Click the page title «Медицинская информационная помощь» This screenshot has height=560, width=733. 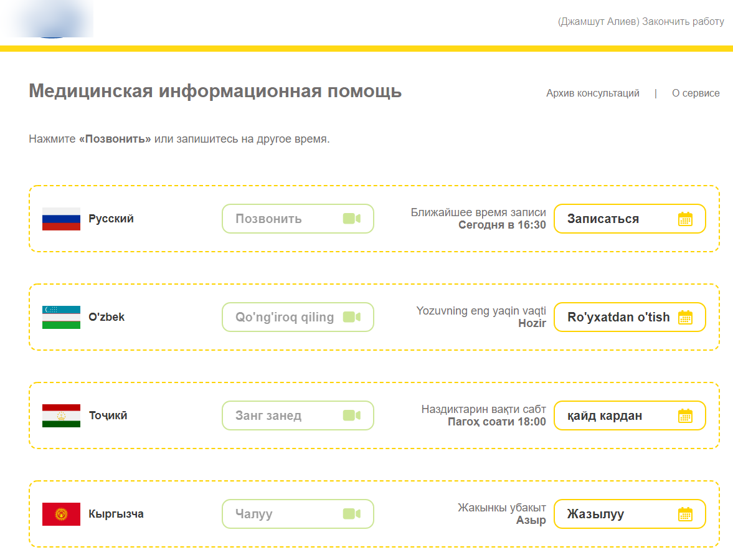(214, 91)
